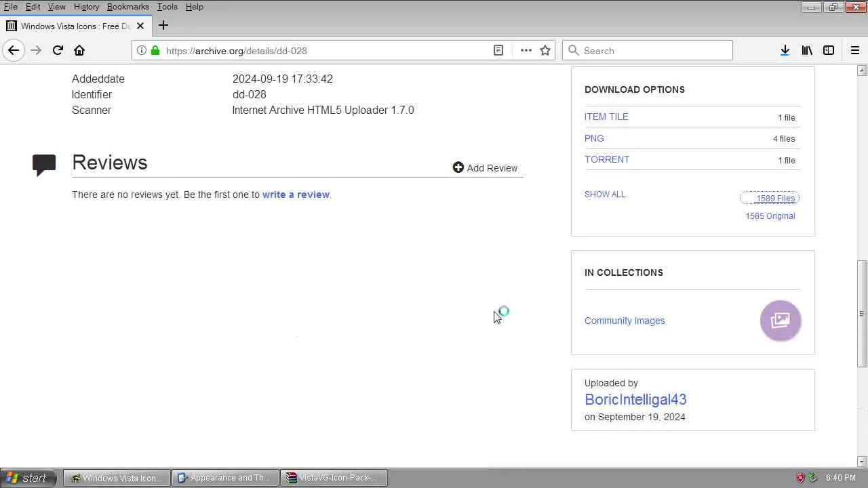Click the 'on September 19, 2024' upload date
Viewport: 868px width, 488px height.
click(x=635, y=417)
